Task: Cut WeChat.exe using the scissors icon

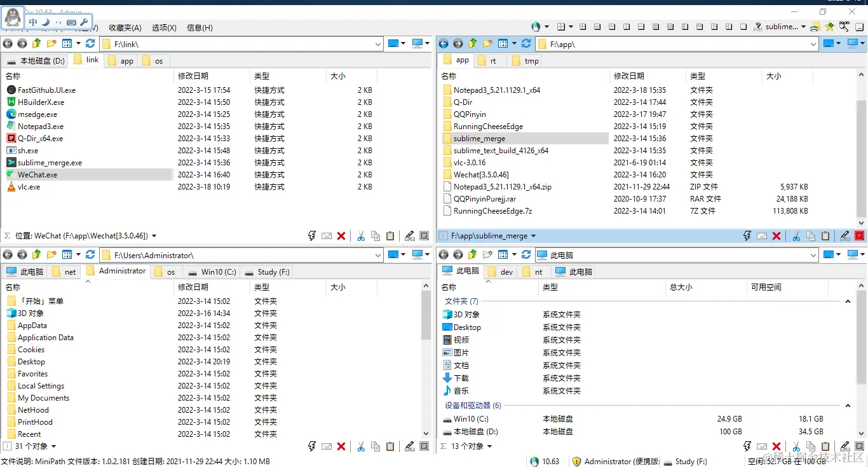Action: (x=360, y=235)
